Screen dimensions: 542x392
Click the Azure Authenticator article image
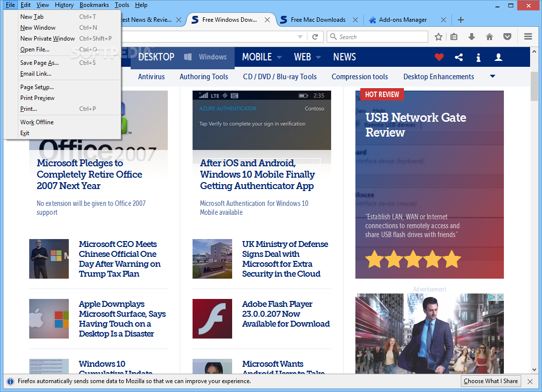(x=262, y=120)
